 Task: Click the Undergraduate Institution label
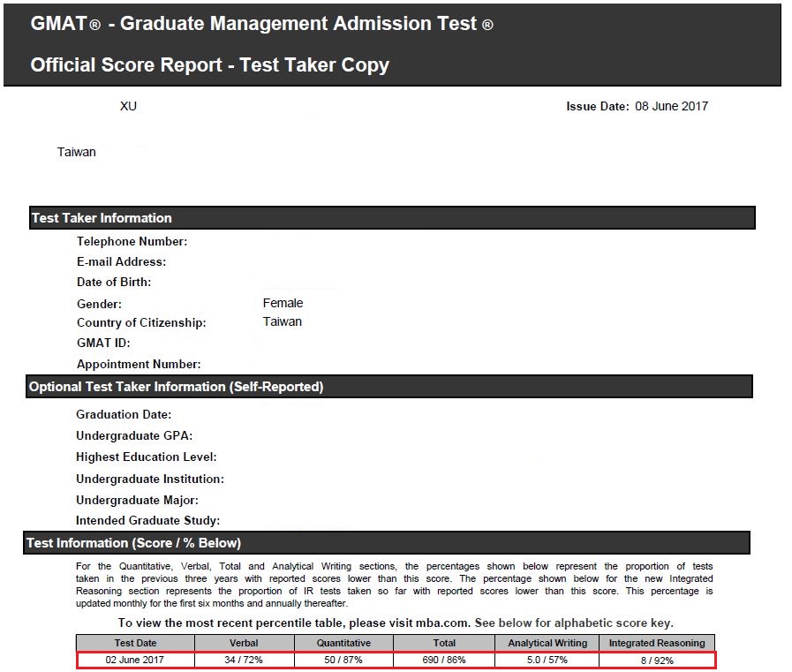point(150,479)
